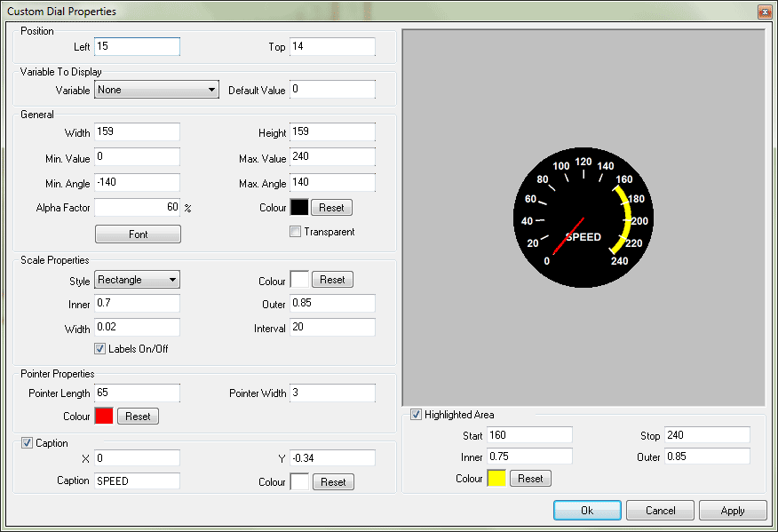Toggle the Transparent checkbox

click(x=296, y=232)
